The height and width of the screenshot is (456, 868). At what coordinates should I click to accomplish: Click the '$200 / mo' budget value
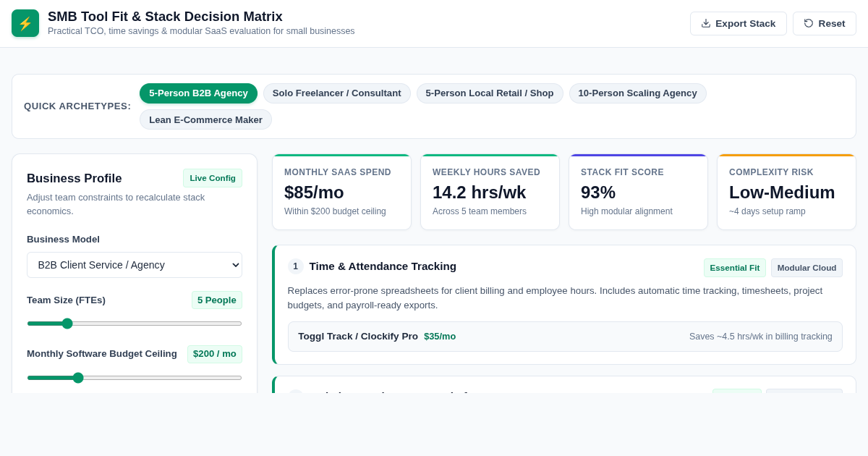point(215,354)
